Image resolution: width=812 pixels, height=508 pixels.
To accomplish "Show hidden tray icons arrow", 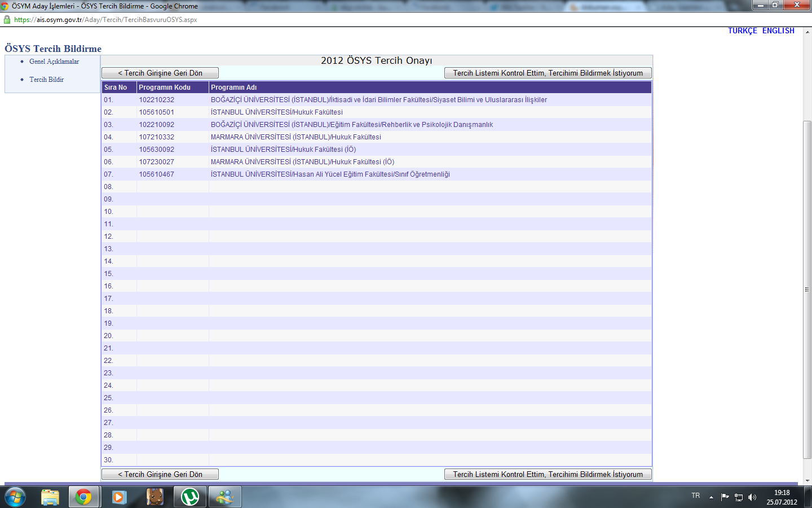I will 711,497.
